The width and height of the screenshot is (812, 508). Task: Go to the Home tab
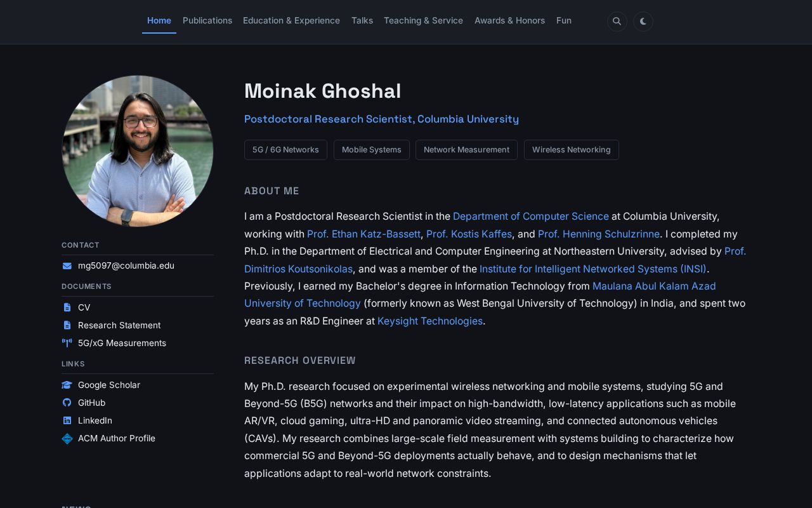[159, 20]
